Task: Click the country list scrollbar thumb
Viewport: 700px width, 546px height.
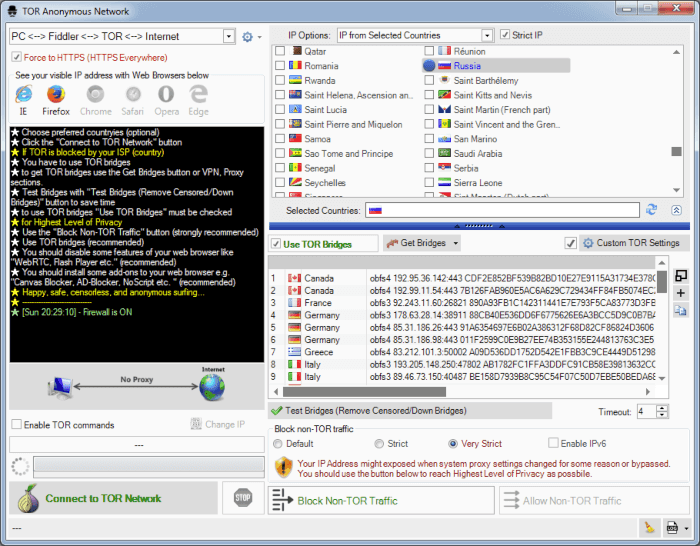Action: click(676, 152)
